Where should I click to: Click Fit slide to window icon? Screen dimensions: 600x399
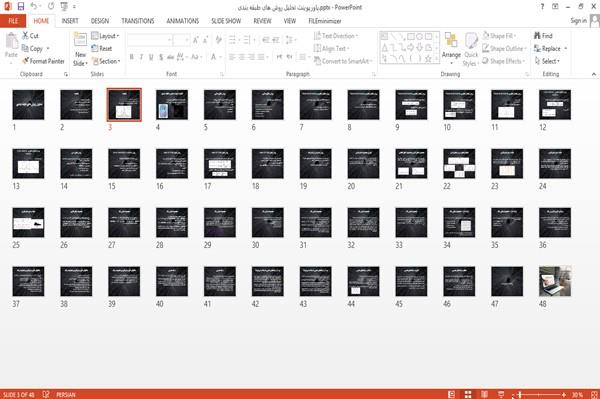click(x=594, y=394)
